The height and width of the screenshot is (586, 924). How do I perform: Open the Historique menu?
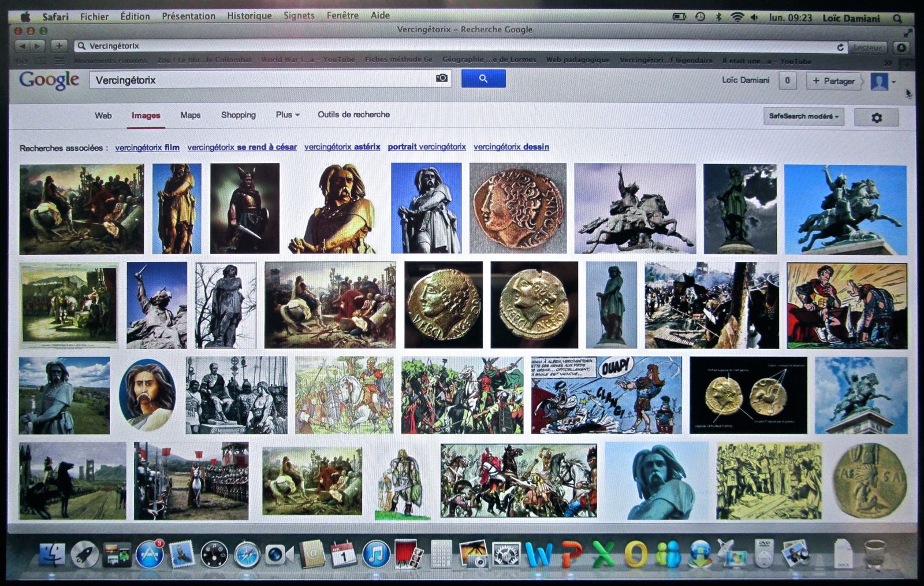click(x=249, y=16)
